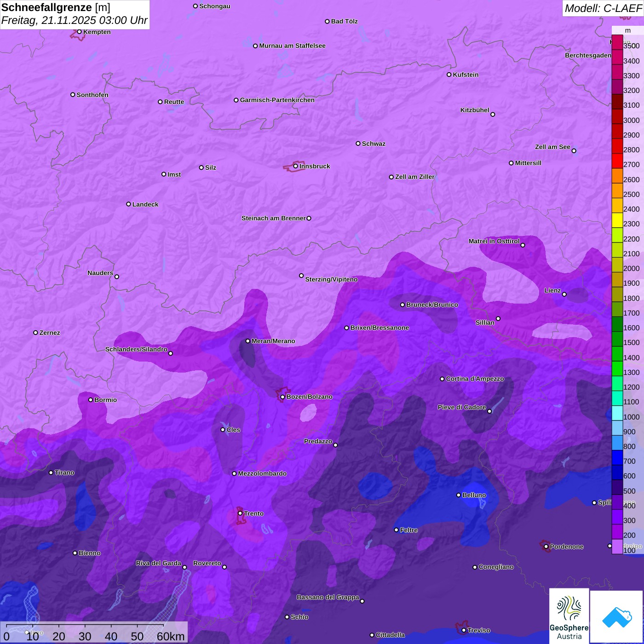Click the date 'Freitag, 21.11.2025 03:00 Uhr'
Viewport: 644px width, 644px height.
75,20
